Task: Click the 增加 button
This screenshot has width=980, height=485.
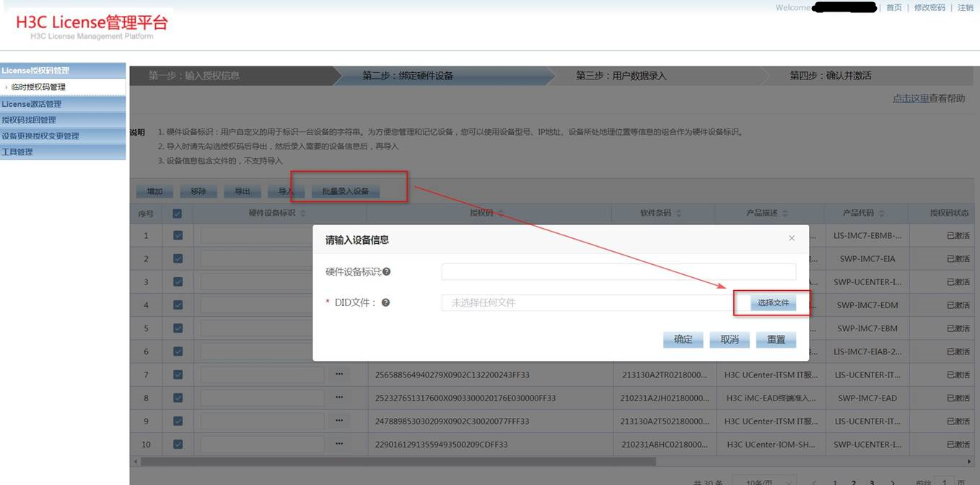Action: pyautogui.click(x=154, y=191)
